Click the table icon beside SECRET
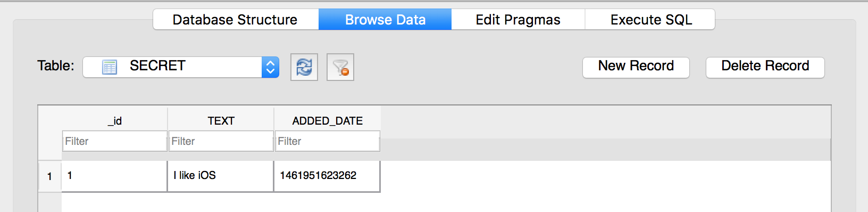 [x=110, y=67]
